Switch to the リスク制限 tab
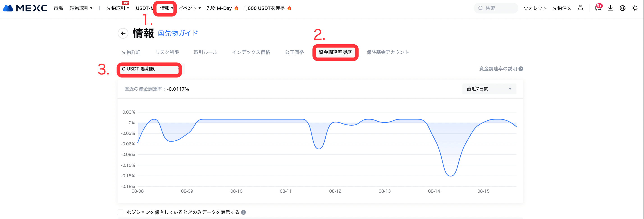 coord(167,52)
